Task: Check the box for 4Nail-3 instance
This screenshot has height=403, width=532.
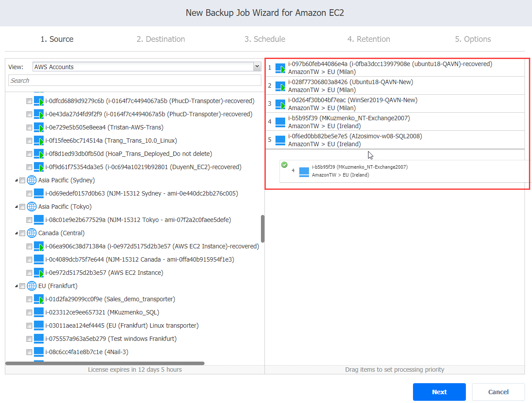Action: pos(29,352)
